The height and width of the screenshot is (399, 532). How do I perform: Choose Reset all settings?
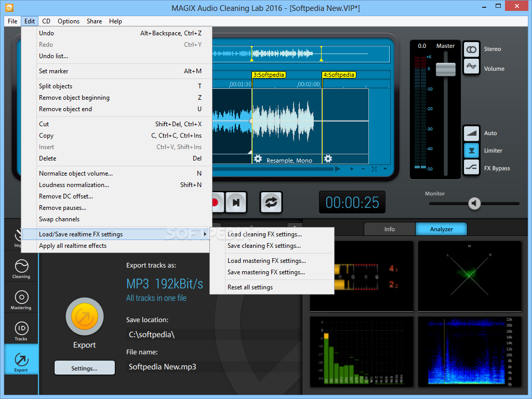pyautogui.click(x=272, y=287)
